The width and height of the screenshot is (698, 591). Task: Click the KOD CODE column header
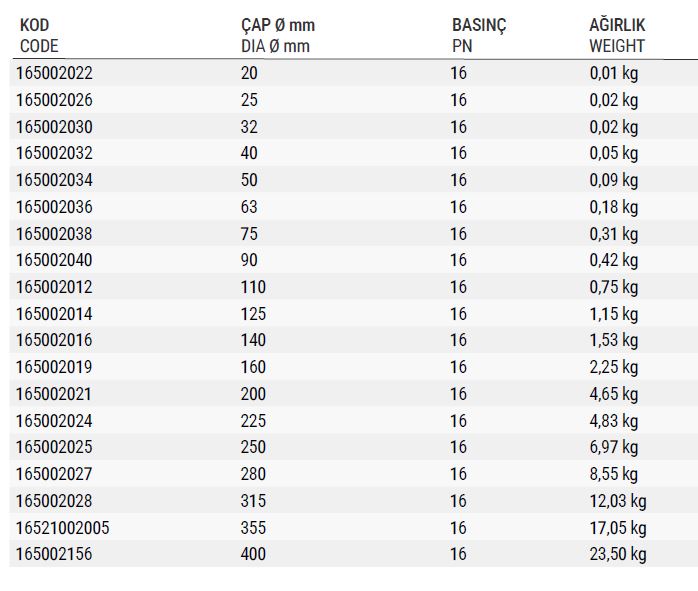pos(39,36)
